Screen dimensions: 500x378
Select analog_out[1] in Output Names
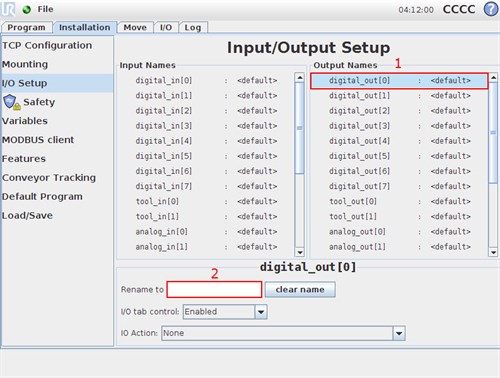click(x=399, y=247)
